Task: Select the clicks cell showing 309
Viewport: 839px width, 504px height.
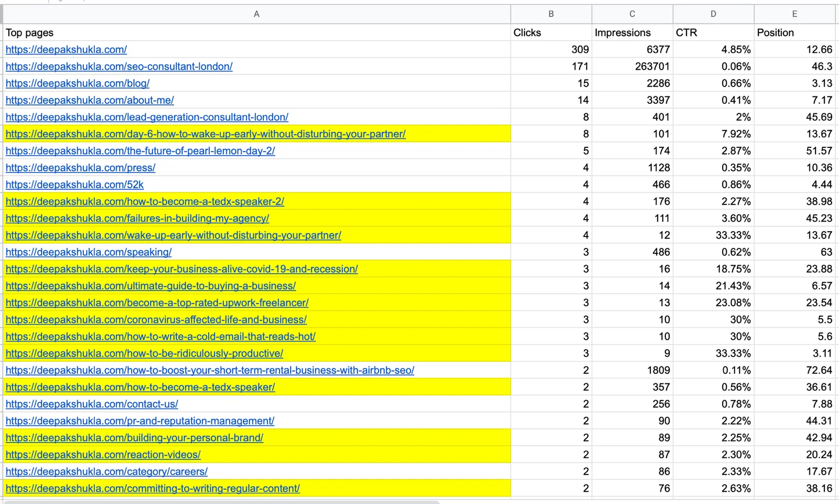Action: click(551, 49)
